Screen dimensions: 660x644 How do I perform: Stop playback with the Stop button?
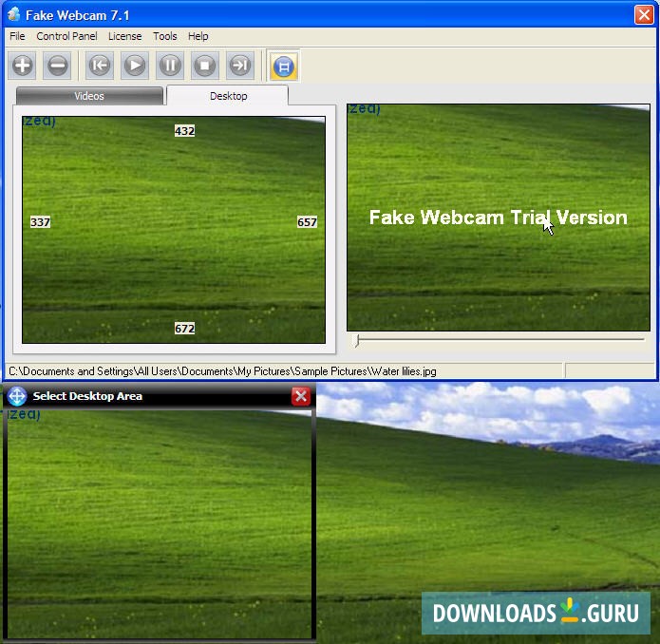(x=205, y=66)
